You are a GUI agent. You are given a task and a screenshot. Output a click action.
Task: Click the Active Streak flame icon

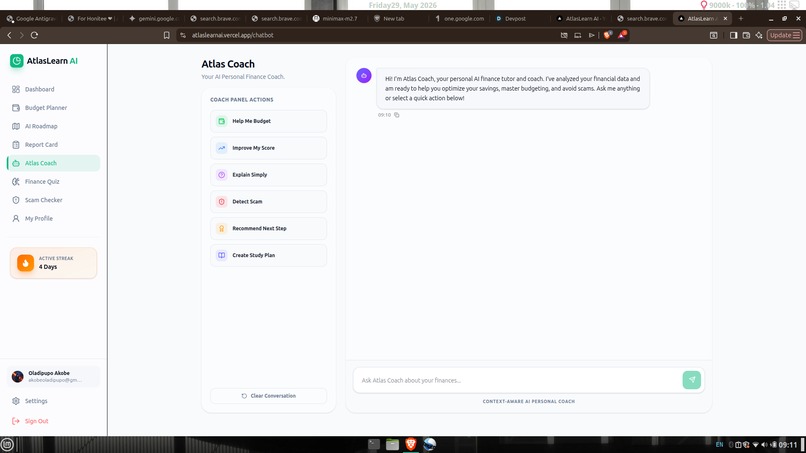click(25, 263)
